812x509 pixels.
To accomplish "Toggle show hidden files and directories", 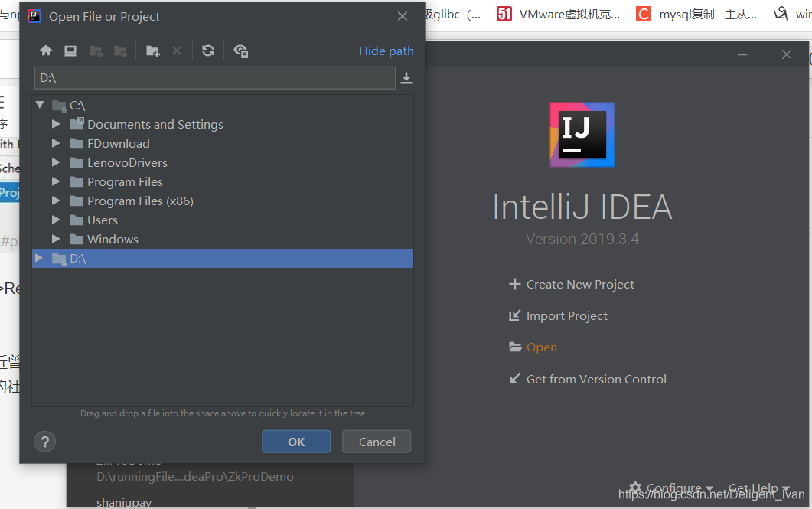I will [241, 51].
